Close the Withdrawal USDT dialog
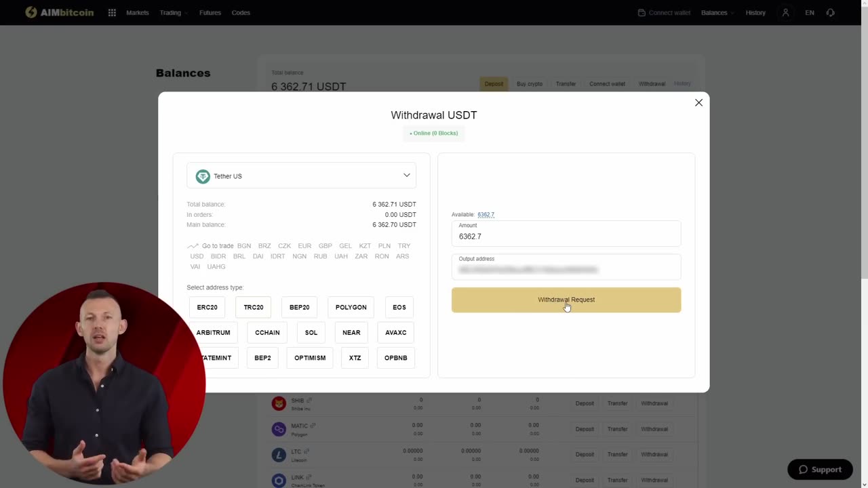Viewport: 868px width, 488px height. [x=698, y=102]
